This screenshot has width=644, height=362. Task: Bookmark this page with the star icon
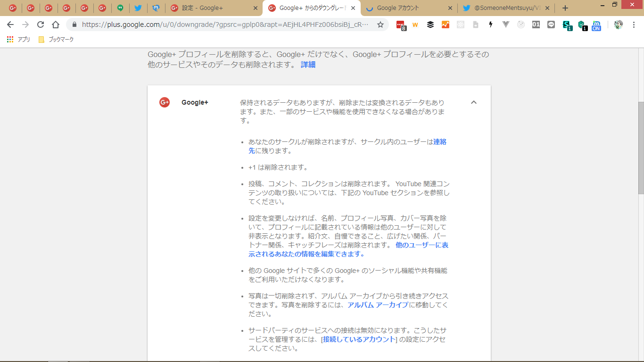pos(380,25)
